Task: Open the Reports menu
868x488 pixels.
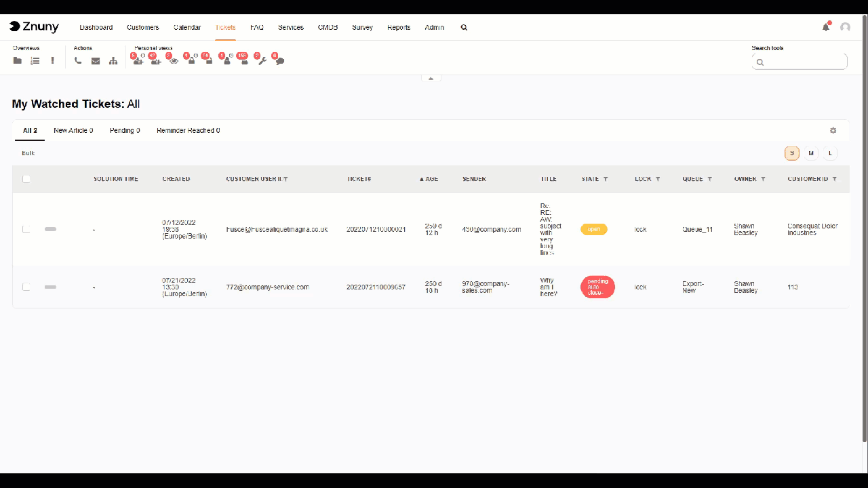Action: [x=399, y=27]
